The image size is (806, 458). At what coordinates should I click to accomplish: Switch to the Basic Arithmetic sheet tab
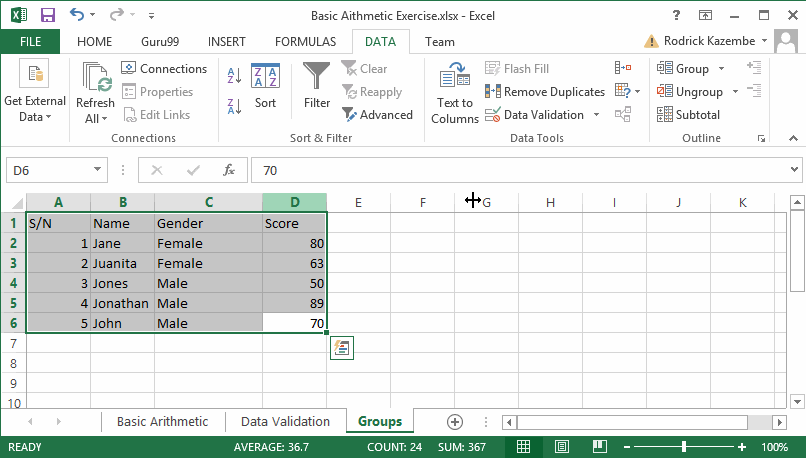[162, 422]
